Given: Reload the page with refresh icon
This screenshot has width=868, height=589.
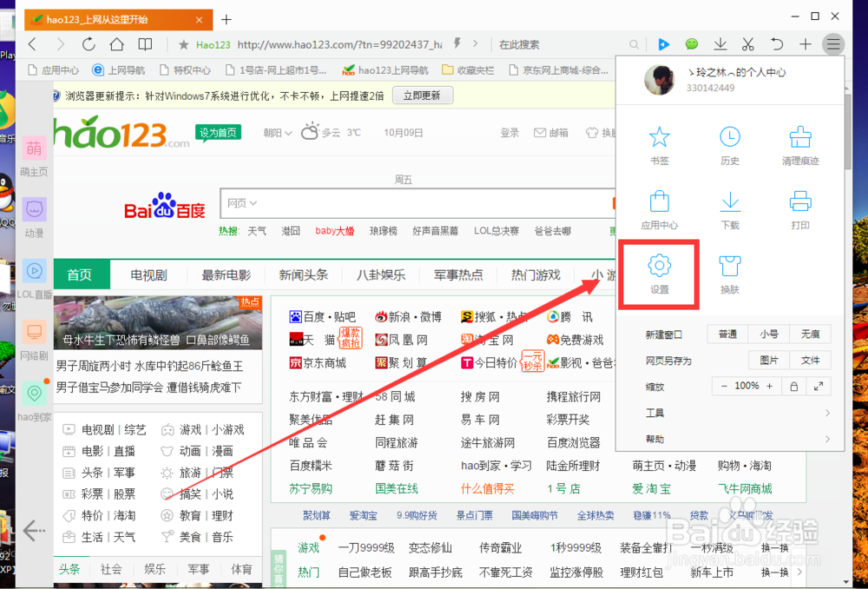Looking at the screenshot, I should tap(89, 44).
